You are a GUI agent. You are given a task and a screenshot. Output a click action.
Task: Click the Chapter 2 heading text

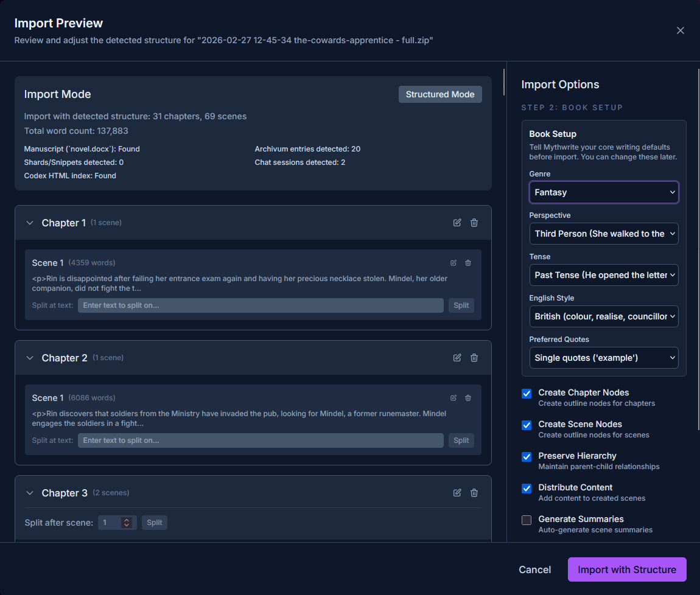tap(65, 358)
